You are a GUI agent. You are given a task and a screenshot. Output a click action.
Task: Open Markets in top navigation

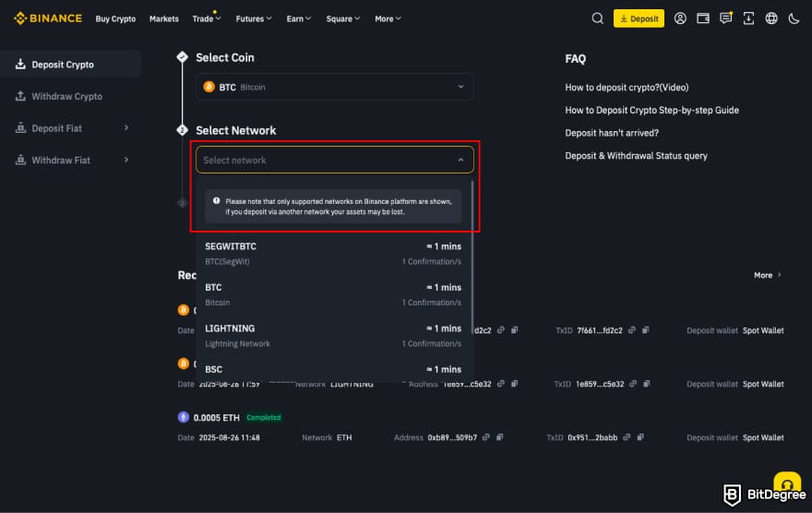[163, 18]
